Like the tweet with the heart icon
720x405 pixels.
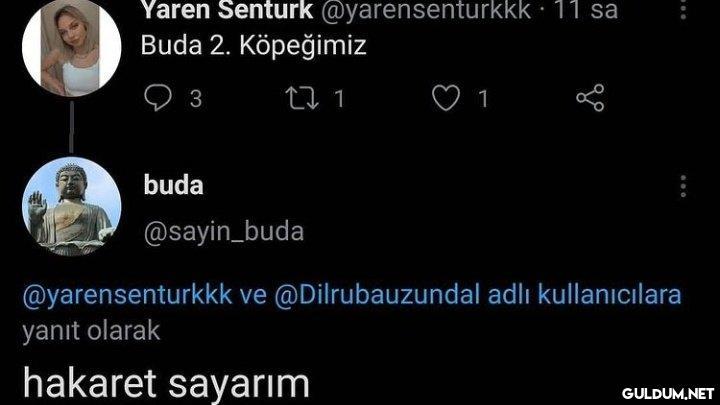(x=445, y=98)
